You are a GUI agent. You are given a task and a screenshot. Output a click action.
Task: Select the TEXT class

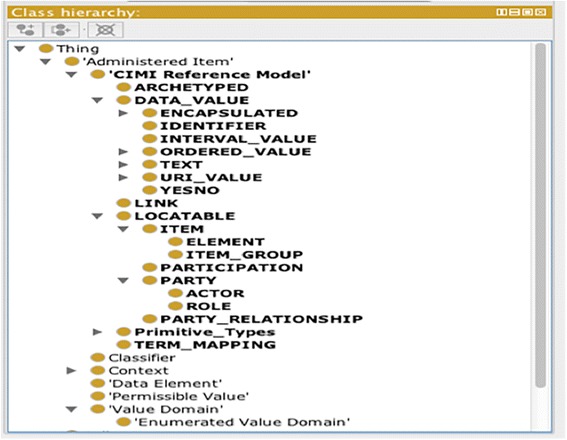tap(181, 165)
